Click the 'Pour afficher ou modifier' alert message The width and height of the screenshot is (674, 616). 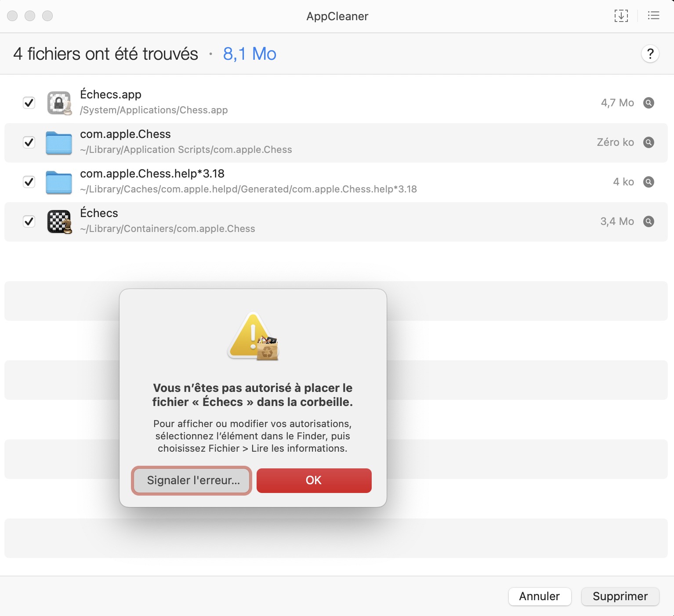click(x=253, y=436)
